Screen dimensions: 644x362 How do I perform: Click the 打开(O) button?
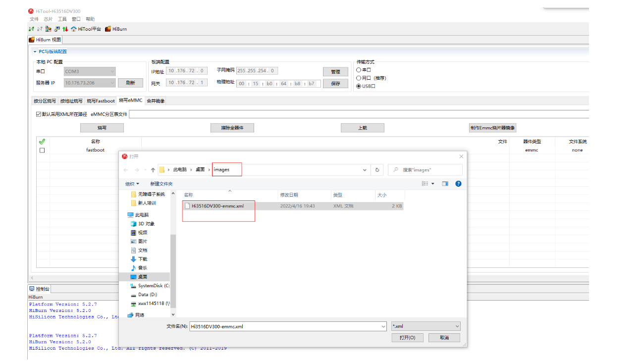point(407,338)
